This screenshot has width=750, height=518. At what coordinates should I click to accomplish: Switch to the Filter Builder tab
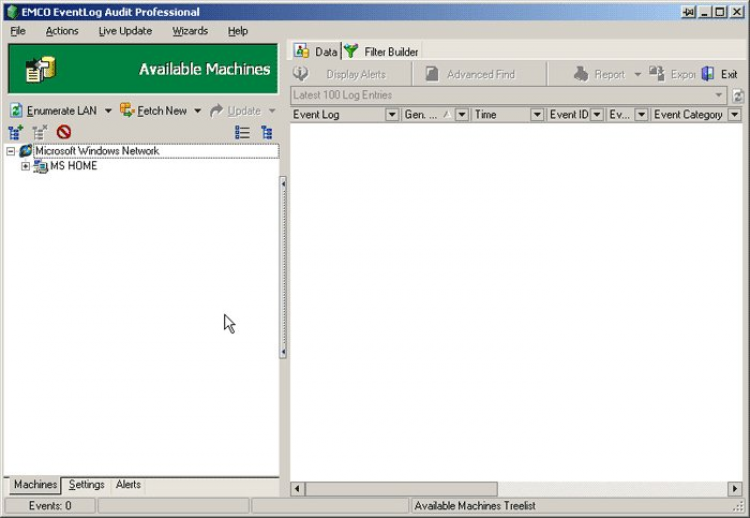(x=381, y=51)
